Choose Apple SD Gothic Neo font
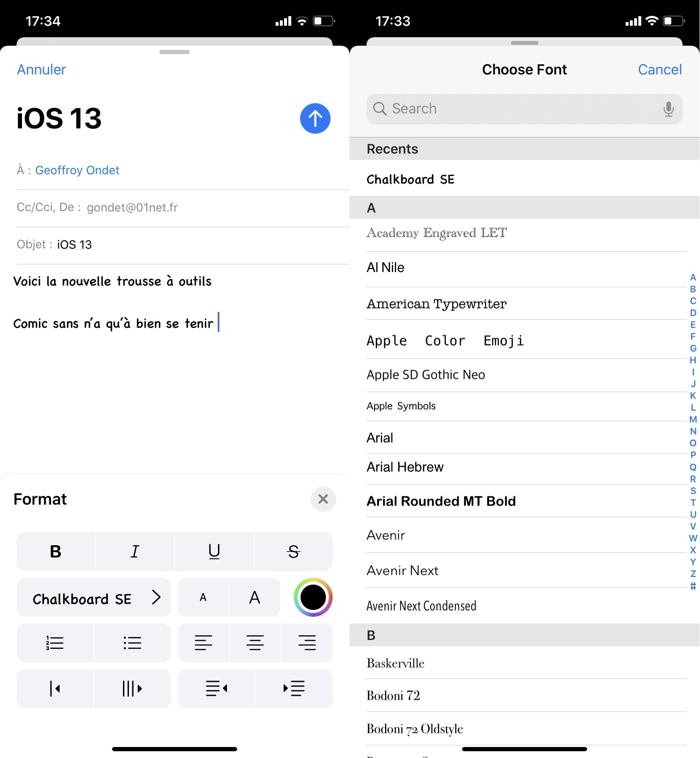The height and width of the screenshot is (758, 700). coord(524,375)
